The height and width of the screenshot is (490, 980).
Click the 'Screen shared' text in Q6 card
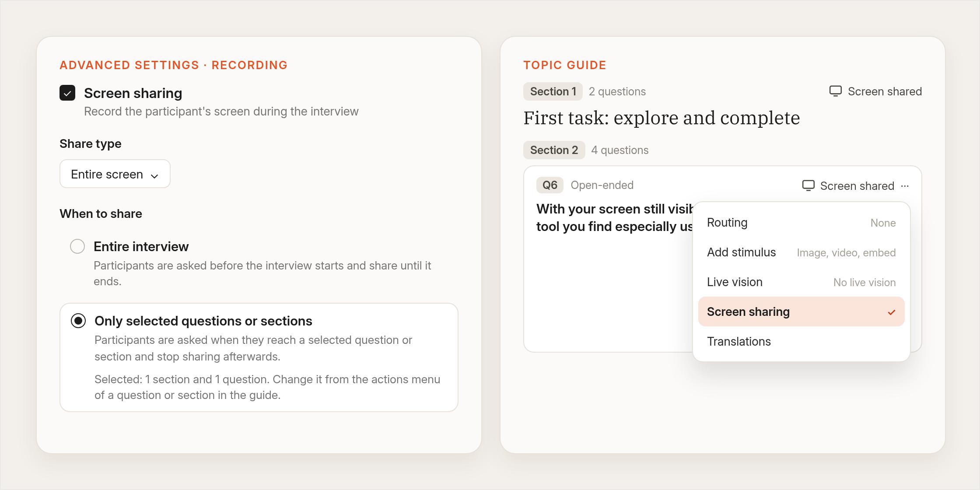pos(857,186)
